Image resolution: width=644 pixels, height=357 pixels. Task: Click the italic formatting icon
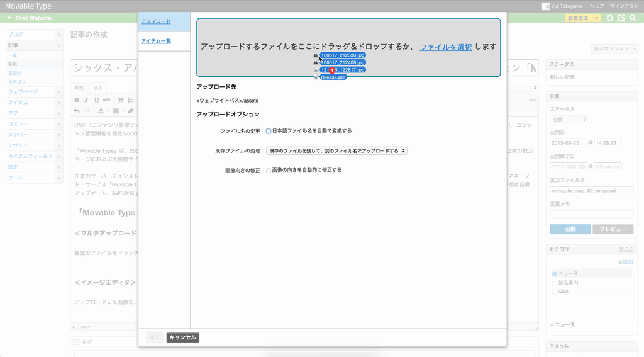point(87,99)
